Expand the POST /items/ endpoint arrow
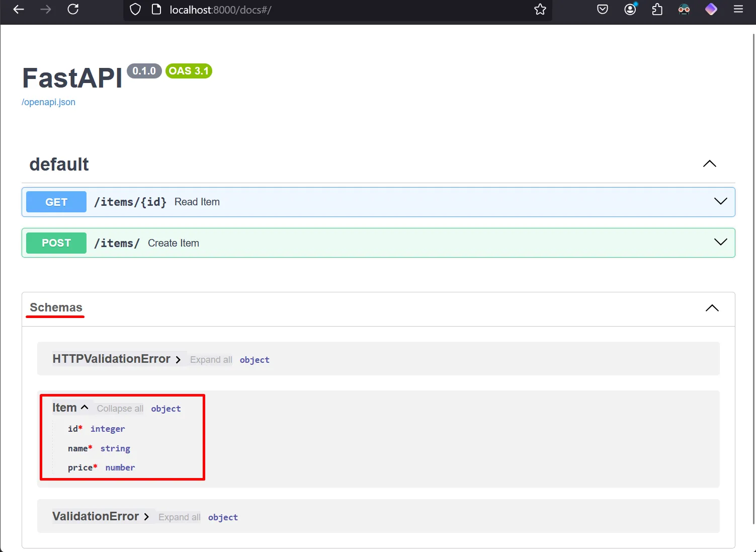 pos(720,243)
